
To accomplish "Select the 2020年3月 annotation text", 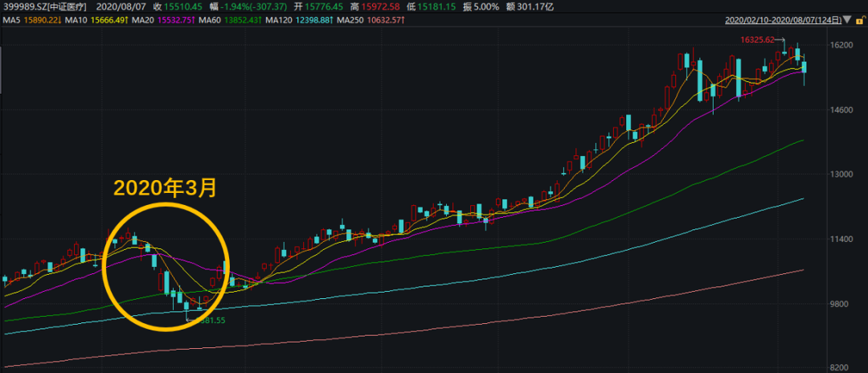I will 165,188.
